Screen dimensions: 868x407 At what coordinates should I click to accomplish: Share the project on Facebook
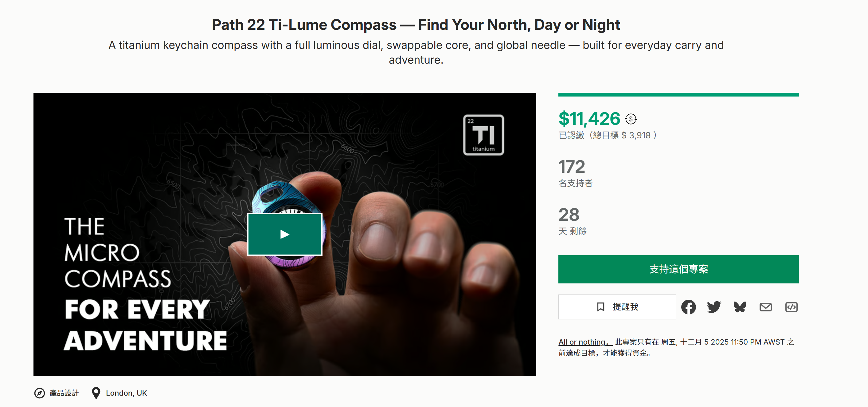(688, 307)
